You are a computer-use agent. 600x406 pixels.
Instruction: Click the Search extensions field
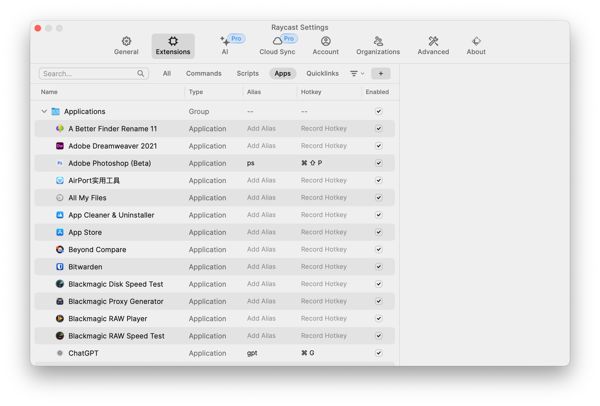(94, 73)
